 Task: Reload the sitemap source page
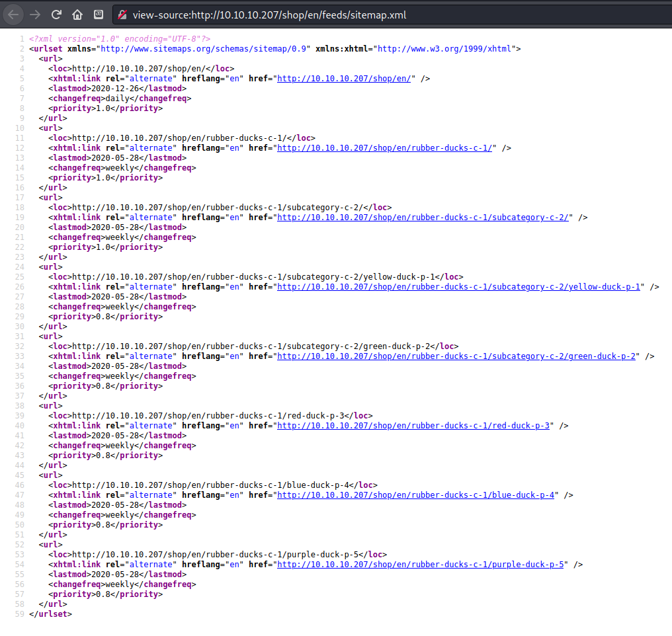56,15
